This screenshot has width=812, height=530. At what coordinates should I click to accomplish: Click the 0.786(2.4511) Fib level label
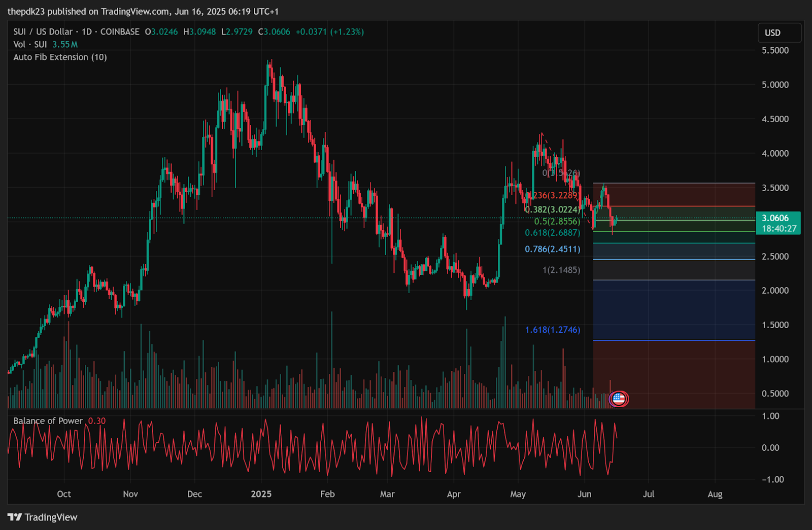click(x=553, y=249)
